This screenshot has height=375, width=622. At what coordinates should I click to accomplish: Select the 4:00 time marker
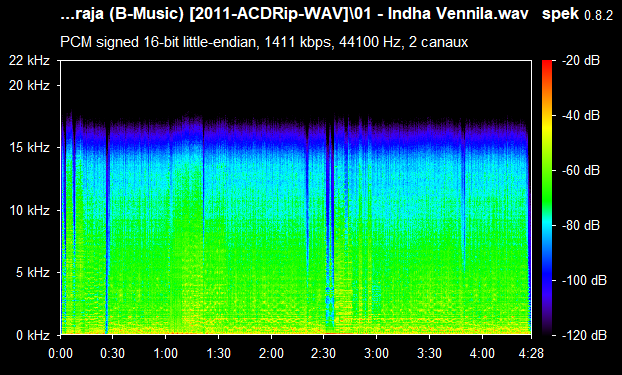482,353
